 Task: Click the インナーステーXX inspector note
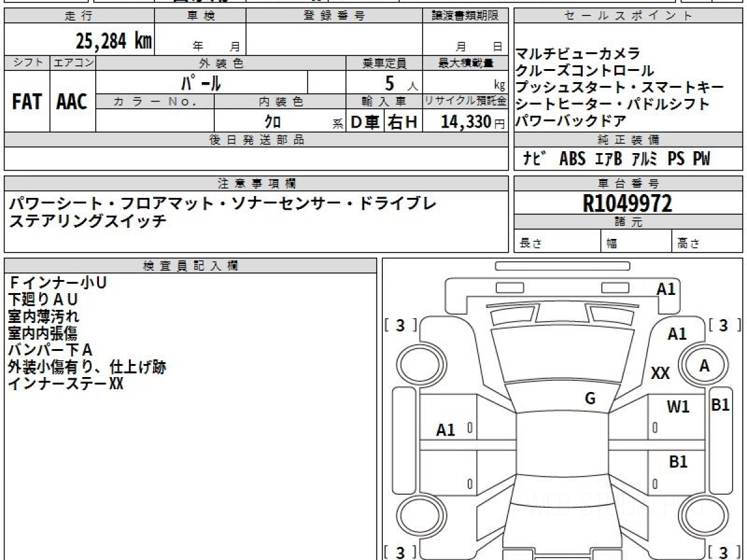point(65,384)
